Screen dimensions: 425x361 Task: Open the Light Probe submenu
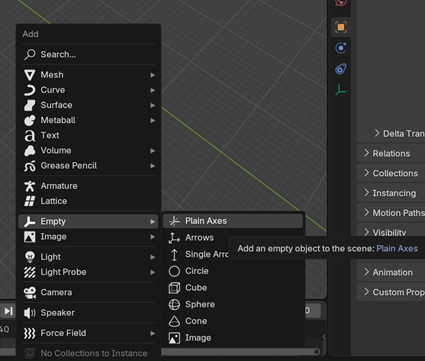[88, 272]
